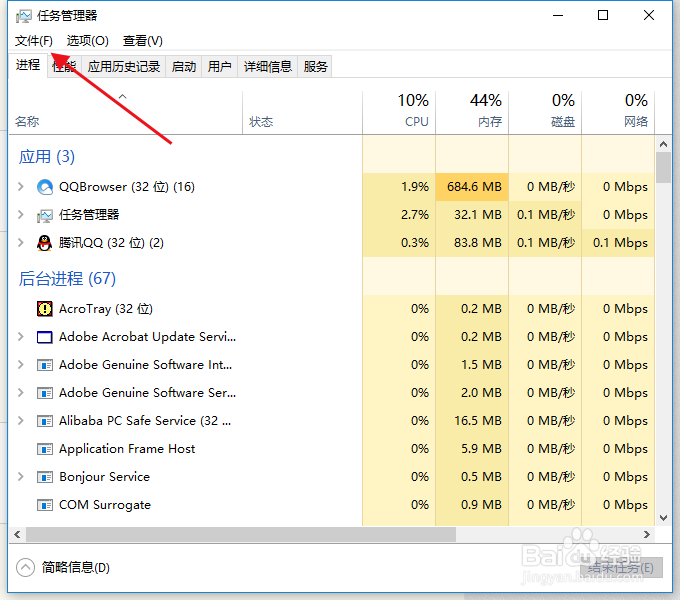Click the 应用 (3) group heading
Viewport: 680px width, 600px height.
[47, 157]
